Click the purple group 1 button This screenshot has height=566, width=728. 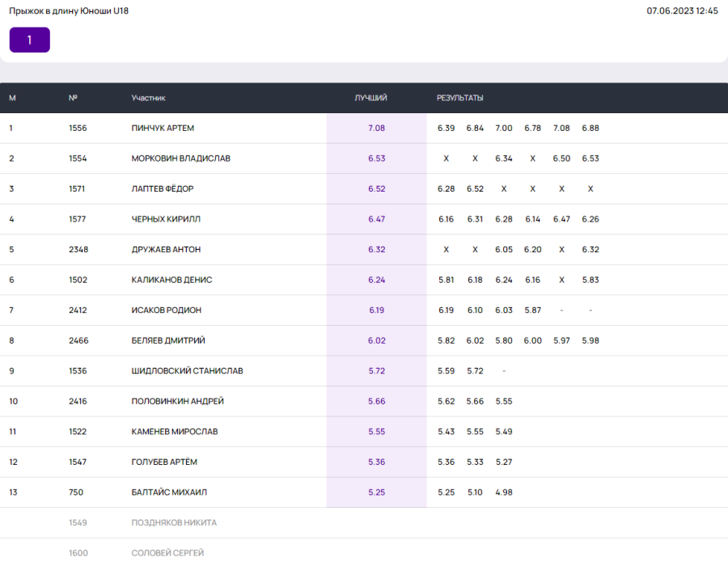point(30,40)
